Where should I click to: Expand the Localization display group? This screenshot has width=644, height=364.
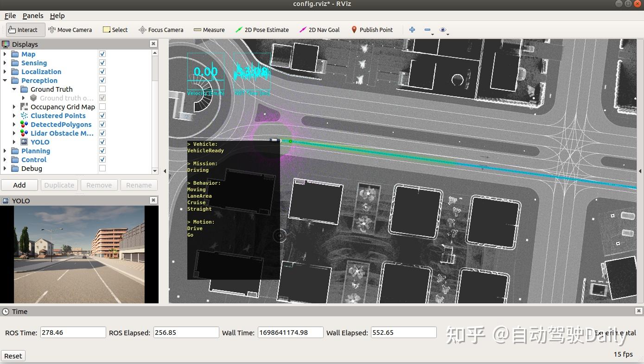[x=5, y=72]
